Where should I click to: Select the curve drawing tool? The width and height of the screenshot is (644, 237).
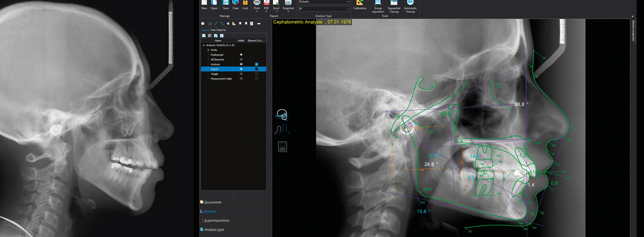[222, 24]
